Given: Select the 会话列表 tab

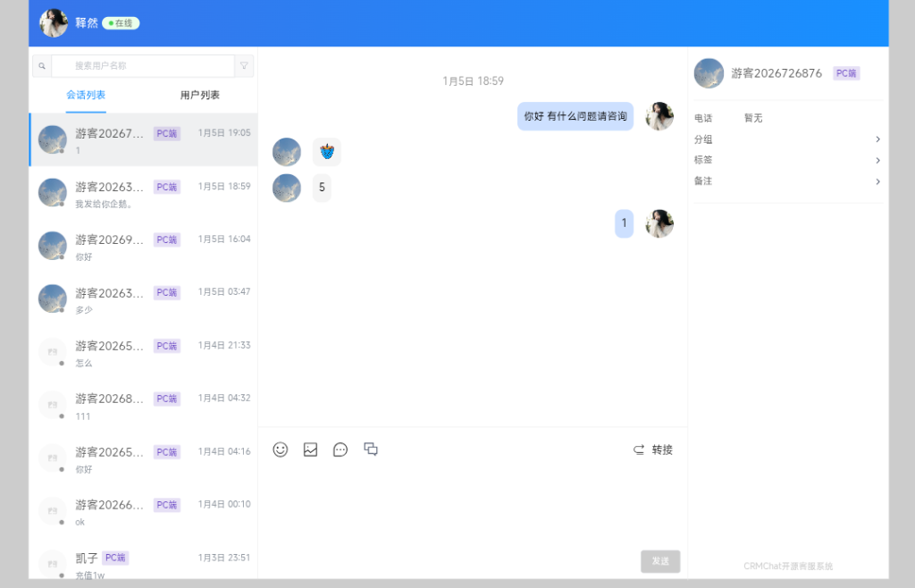Looking at the screenshot, I should pyautogui.click(x=86, y=95).
